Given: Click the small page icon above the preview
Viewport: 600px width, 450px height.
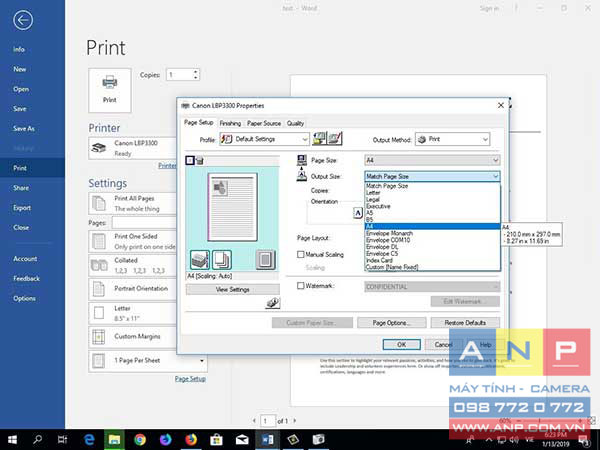Looking at the screenshot, I should [190, 160].
